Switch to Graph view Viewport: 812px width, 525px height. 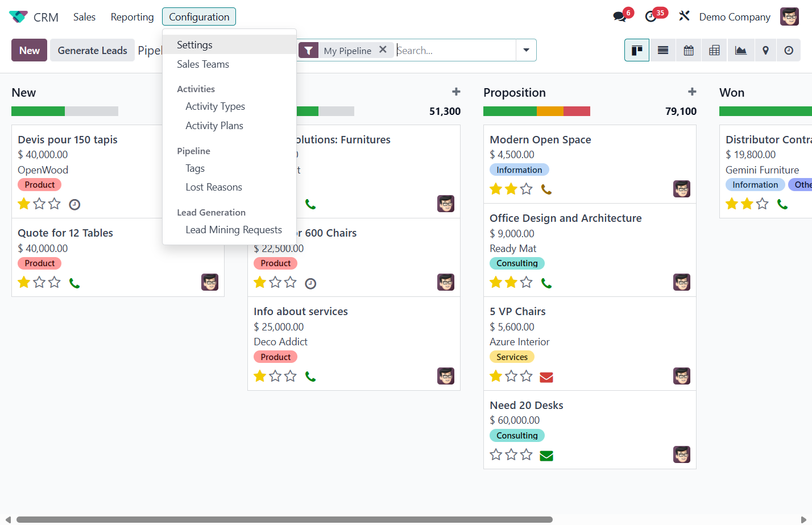click(x=741, y=50)
